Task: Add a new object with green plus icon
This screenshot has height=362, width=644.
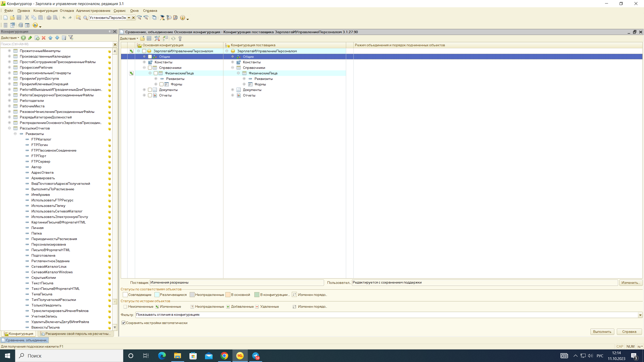Action: tap(23, 38)
